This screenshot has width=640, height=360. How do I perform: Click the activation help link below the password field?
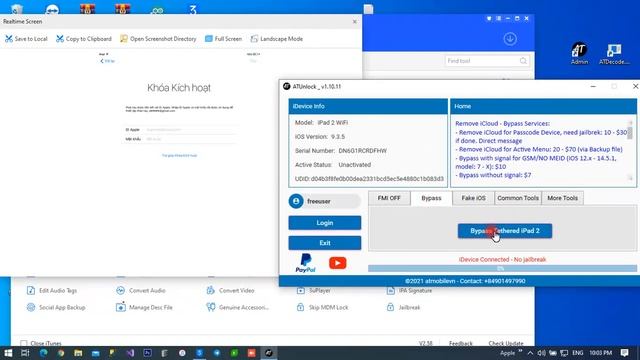tap(180, 156)
